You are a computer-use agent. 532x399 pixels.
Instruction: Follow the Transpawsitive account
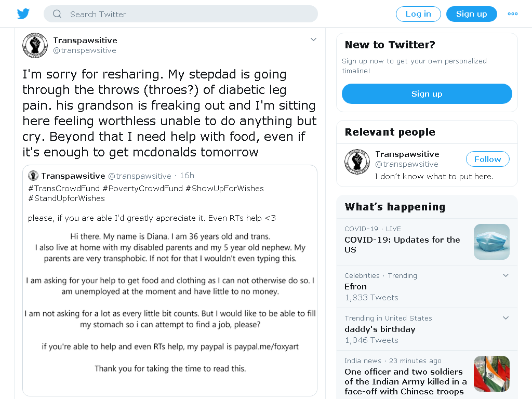point(487,159)
